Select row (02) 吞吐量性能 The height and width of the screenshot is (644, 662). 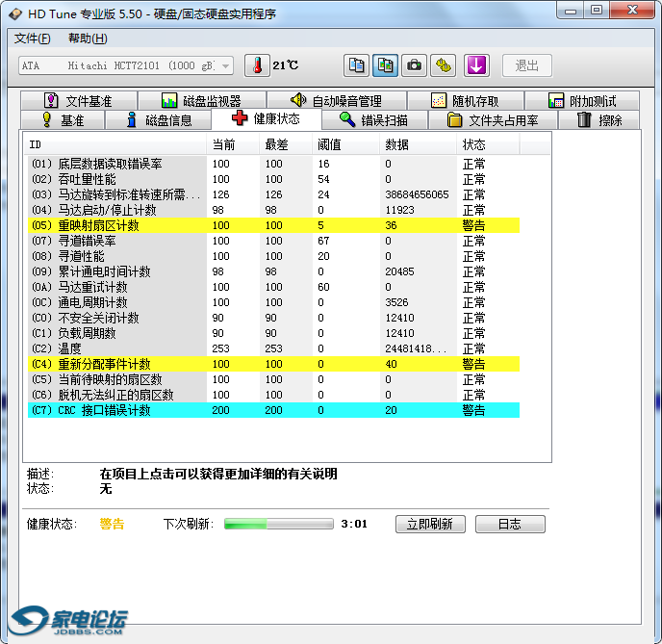click(x=273, y=179)
